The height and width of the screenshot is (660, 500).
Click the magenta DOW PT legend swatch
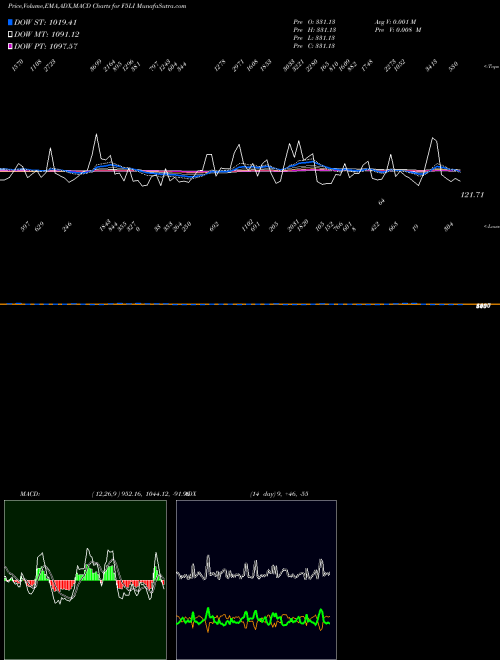[x=10, y=47]
